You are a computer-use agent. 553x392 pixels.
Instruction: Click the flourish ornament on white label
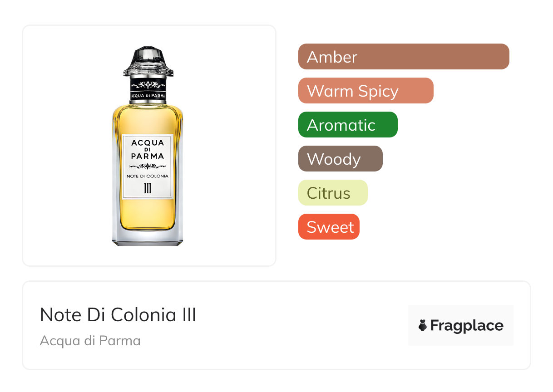click(x=148, y=166)
